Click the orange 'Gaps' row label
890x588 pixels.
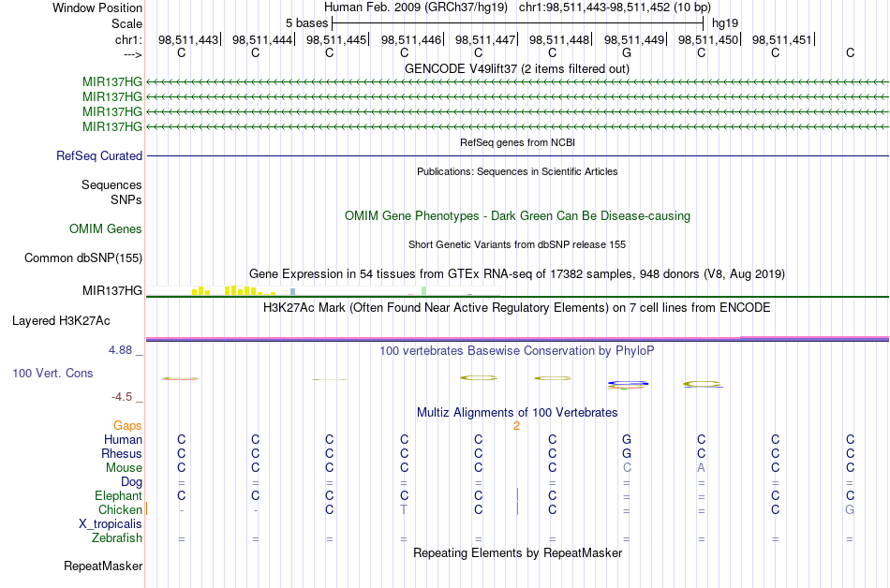coord(127,426)
